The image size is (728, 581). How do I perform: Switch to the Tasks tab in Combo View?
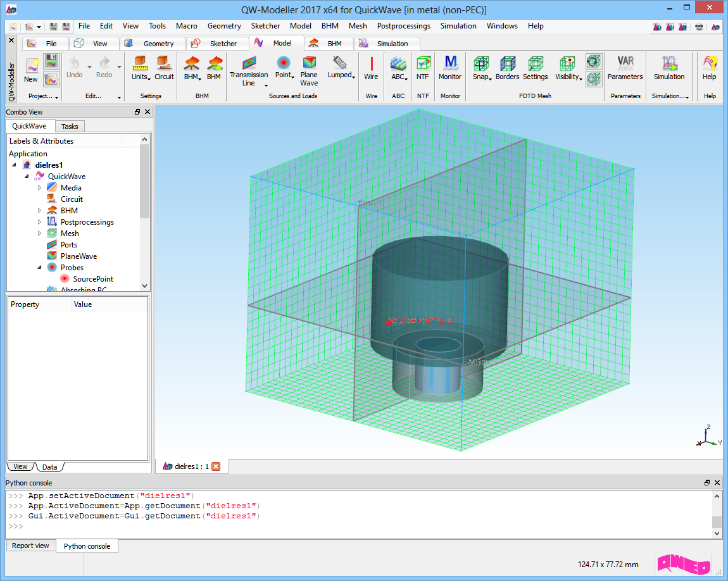pyautogui.click(x=70, y=127)
